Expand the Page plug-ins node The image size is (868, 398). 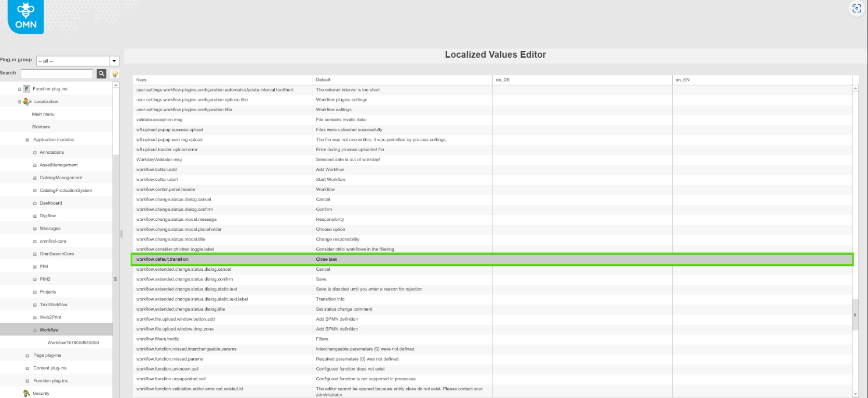[28, 355]
